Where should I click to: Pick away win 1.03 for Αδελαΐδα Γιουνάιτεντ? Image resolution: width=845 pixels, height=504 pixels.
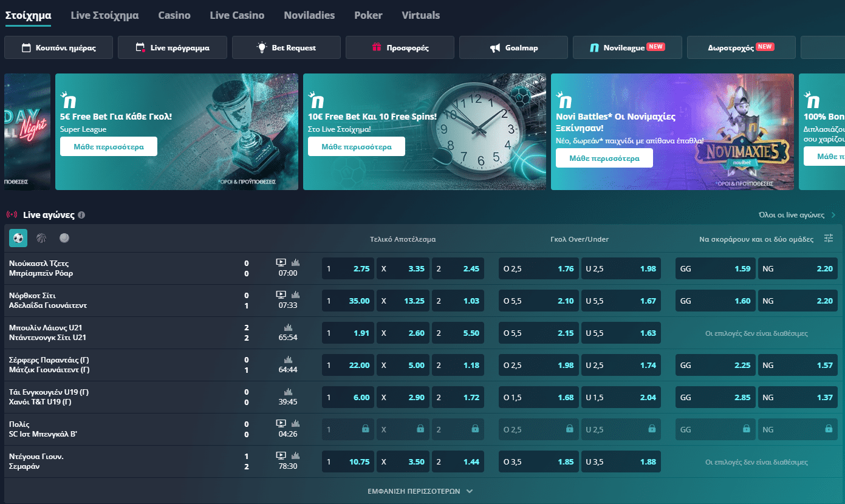[458, 301]
